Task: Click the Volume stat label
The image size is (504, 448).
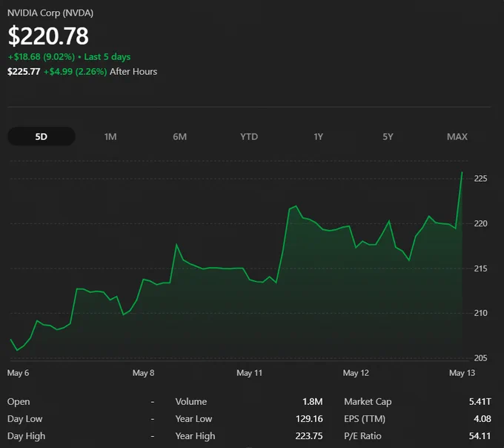Action: coord(191,402)
